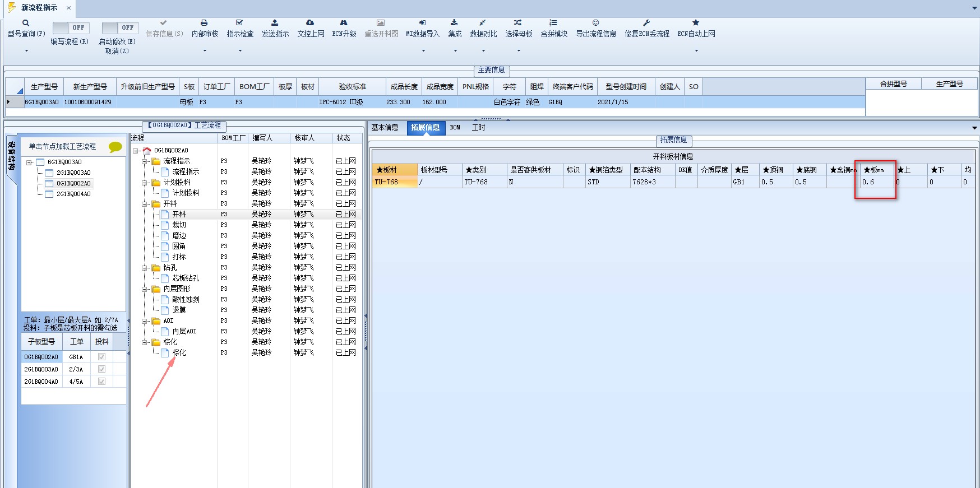Screen dimensions: 980x488
Task: Click the 钻孔 folder icon
Action: [x=156, y=267]
